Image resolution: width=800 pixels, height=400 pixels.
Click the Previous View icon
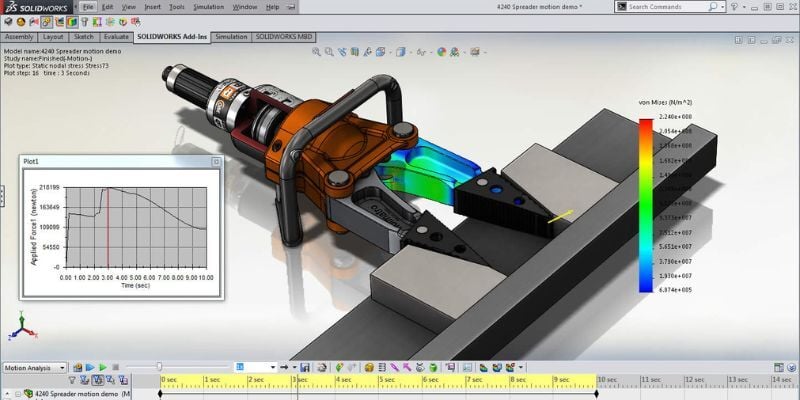point(342,52)
